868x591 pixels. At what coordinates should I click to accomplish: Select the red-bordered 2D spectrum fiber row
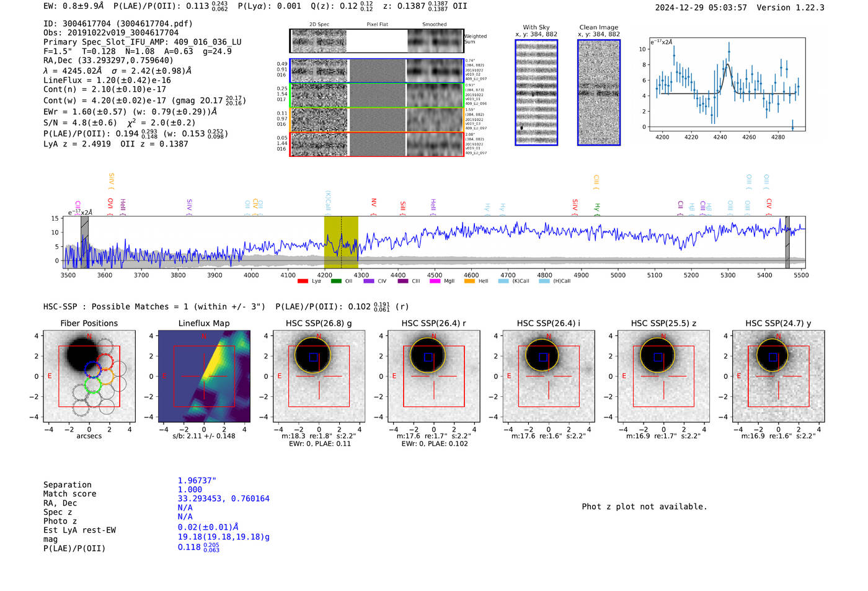377,144
